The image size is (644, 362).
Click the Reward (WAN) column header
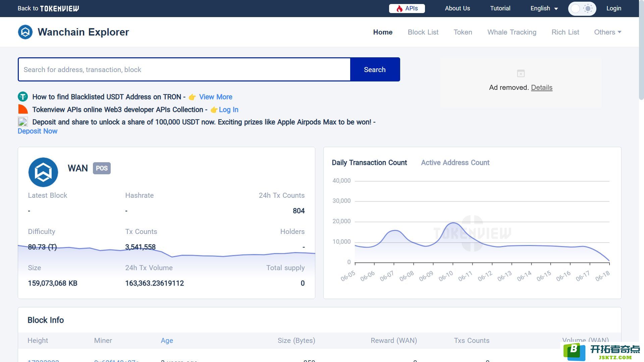coord(394,341)
